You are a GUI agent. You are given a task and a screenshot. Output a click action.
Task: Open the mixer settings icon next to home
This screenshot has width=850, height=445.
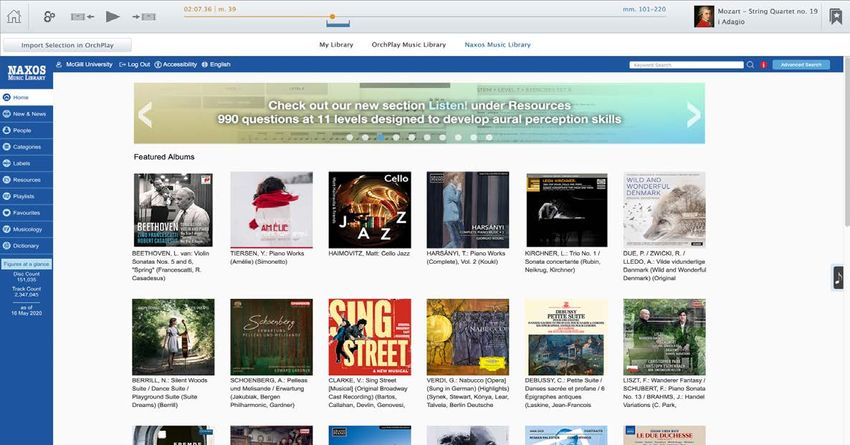click(x=49, y=17)
